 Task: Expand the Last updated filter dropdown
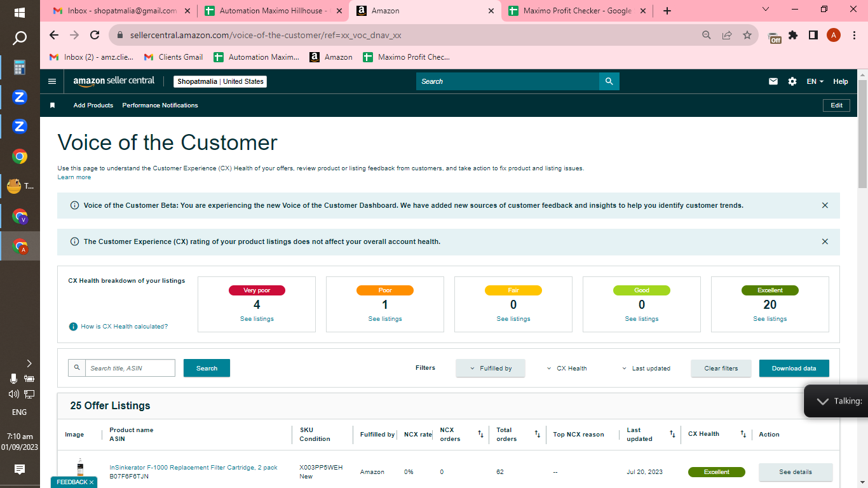coord(646,369)
